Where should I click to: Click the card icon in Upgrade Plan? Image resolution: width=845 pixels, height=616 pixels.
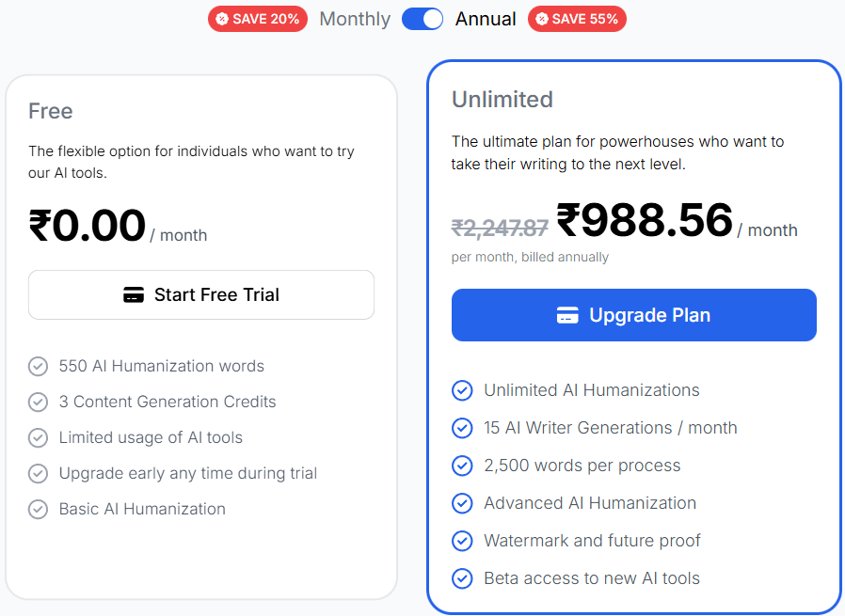(x=567, y=315)
